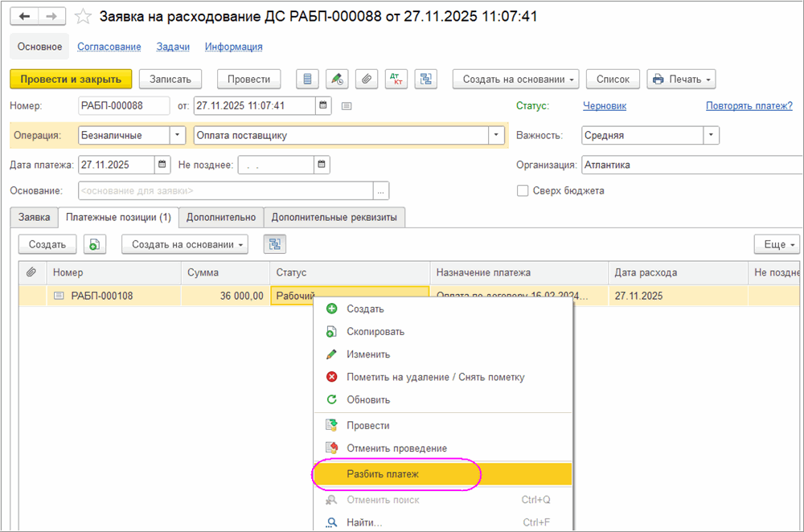Image resolution: width=804 pixels, height=532 pixels.
Task: Choose Разбить платеж from context menu
Action: (x=383, y=474)
